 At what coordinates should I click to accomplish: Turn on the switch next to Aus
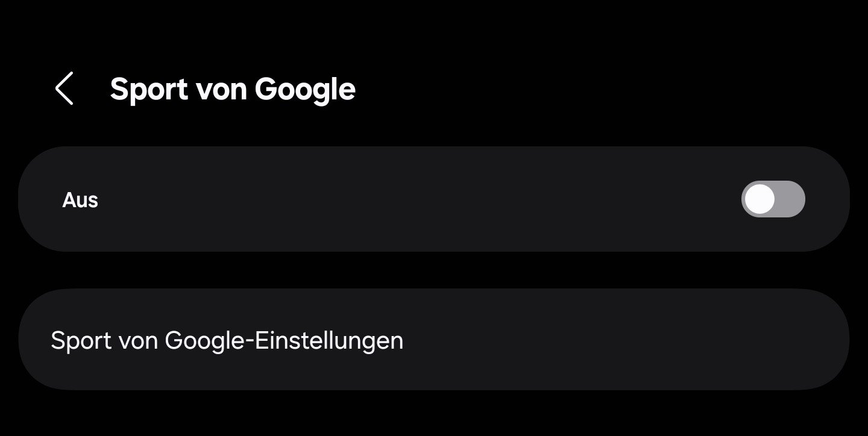(773, 199)
